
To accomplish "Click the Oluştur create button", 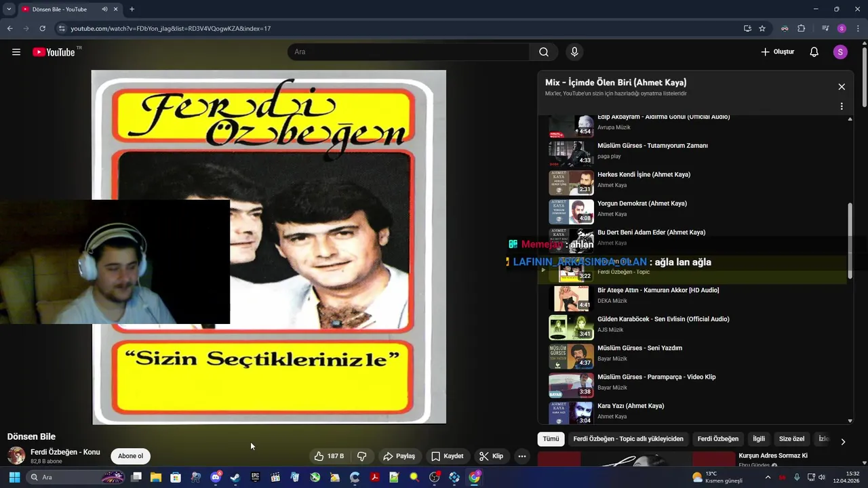I will pyautogui.click(x=777, y=52).
